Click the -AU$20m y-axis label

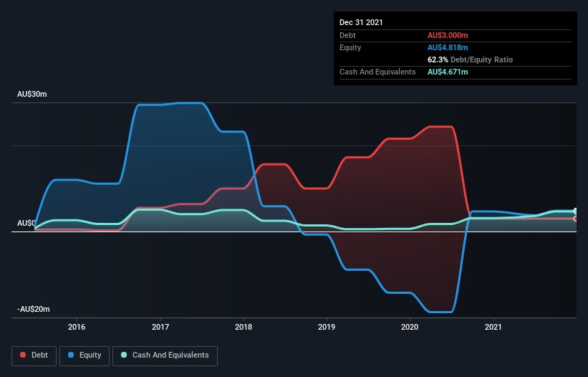pyautogui.click(x=34, y=309)
